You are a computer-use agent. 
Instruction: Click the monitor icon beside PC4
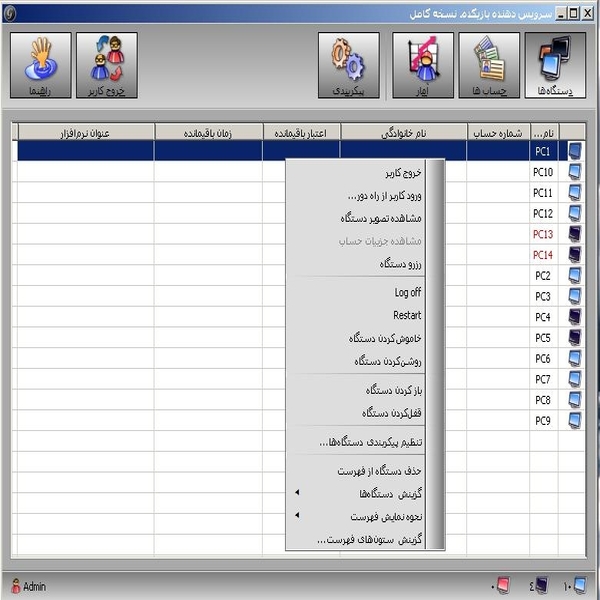pos(575,317)
